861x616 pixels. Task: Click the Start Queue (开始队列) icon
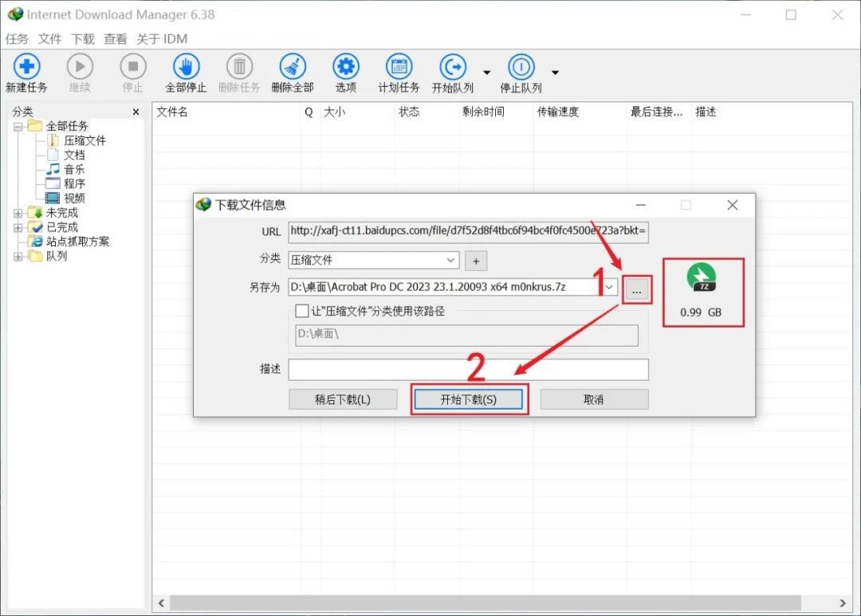[x=453, y=66]
